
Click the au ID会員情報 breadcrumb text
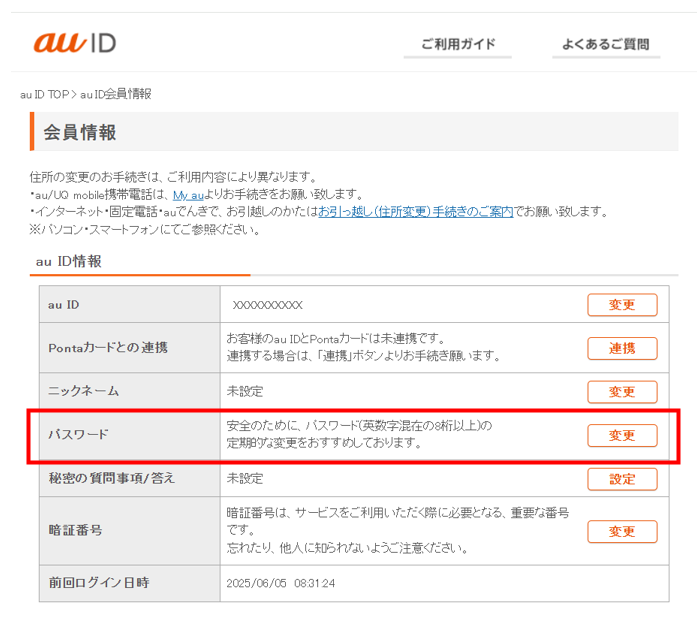pos(116,94)
